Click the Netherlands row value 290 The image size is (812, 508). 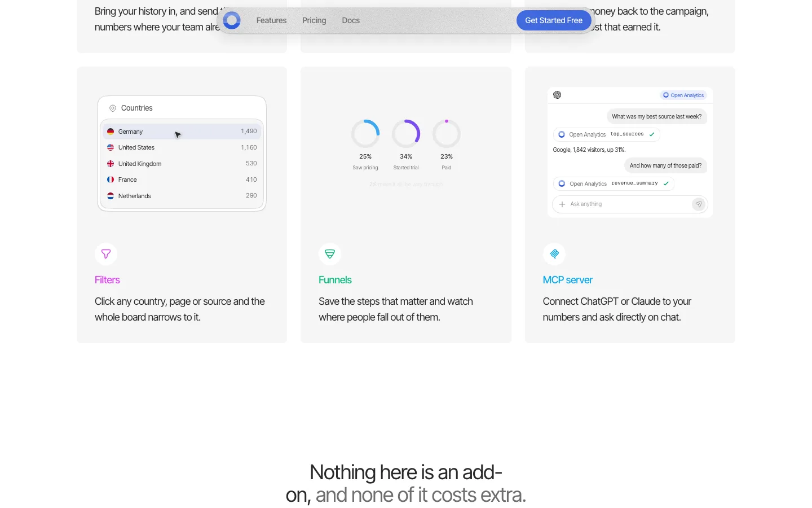click(251, 195)
